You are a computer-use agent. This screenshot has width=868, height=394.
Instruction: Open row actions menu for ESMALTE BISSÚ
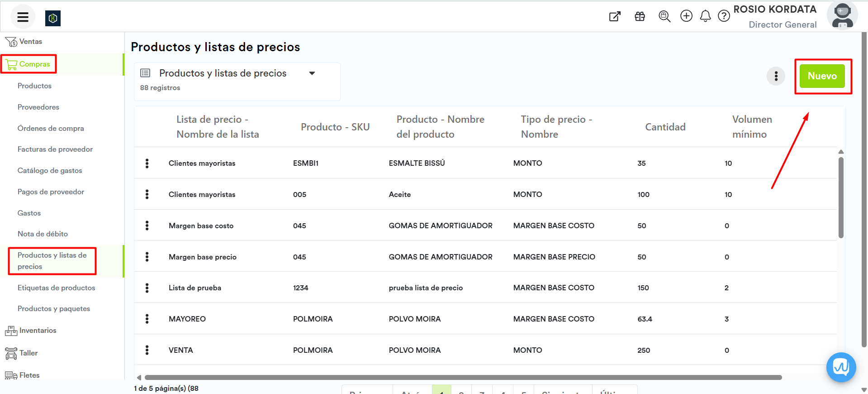pos(147,163)
